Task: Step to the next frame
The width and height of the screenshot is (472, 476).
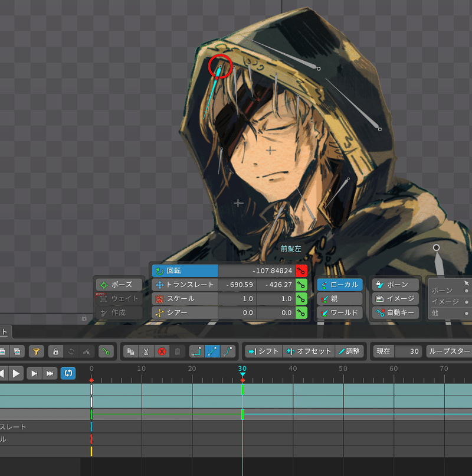Action: (x=34, y=373)
